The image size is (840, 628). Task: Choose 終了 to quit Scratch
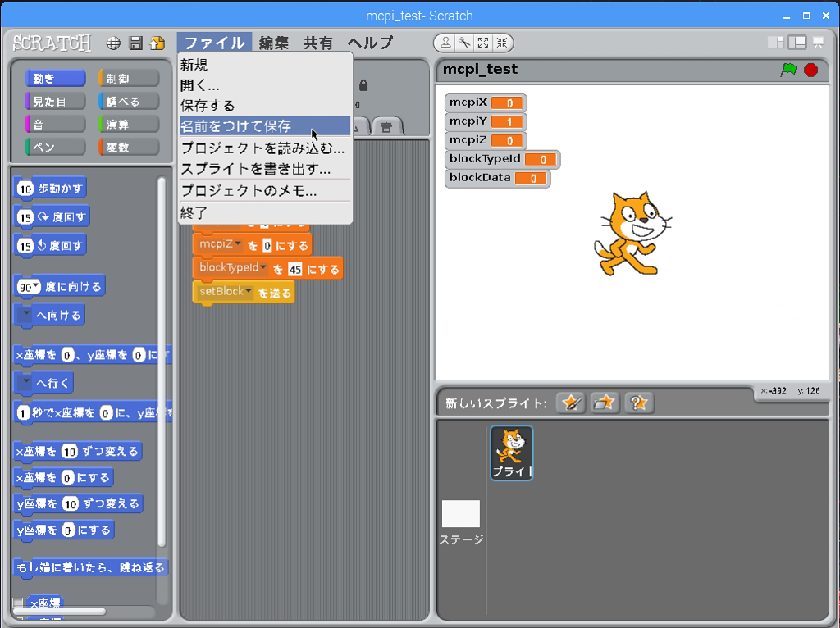tap(265, 212)
